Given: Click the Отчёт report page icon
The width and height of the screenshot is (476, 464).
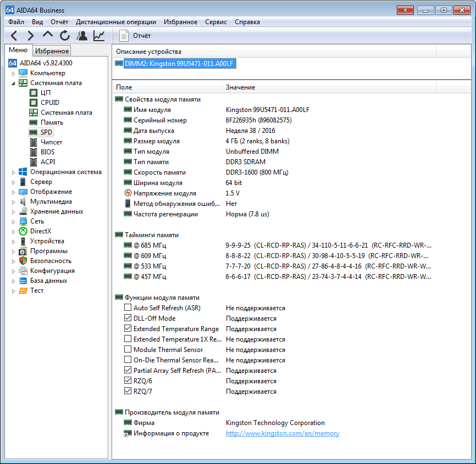Looking at the screenshot, I should click(x=124, y=36).
